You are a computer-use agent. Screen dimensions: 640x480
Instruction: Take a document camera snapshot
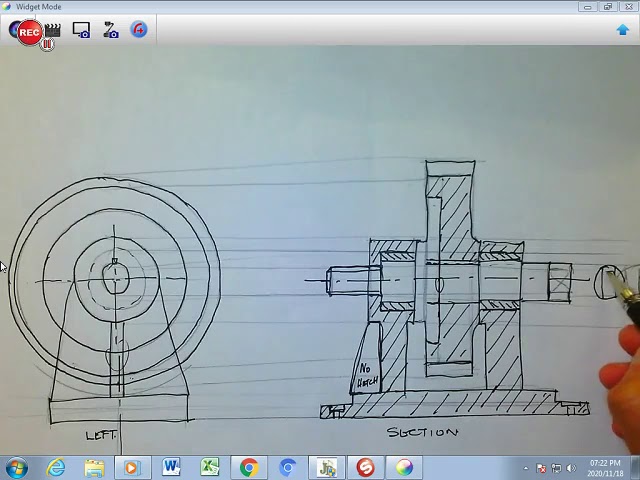coord(110,31)
